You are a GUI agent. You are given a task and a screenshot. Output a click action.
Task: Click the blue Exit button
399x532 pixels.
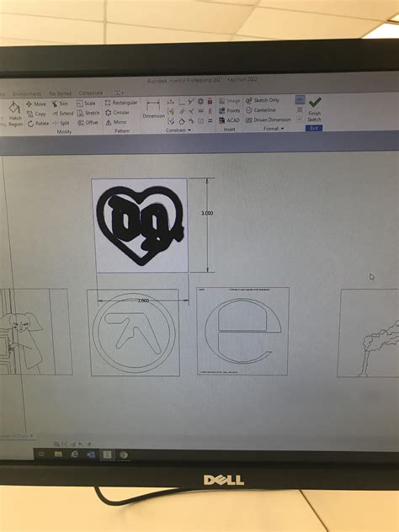click(x=314, y=128)
